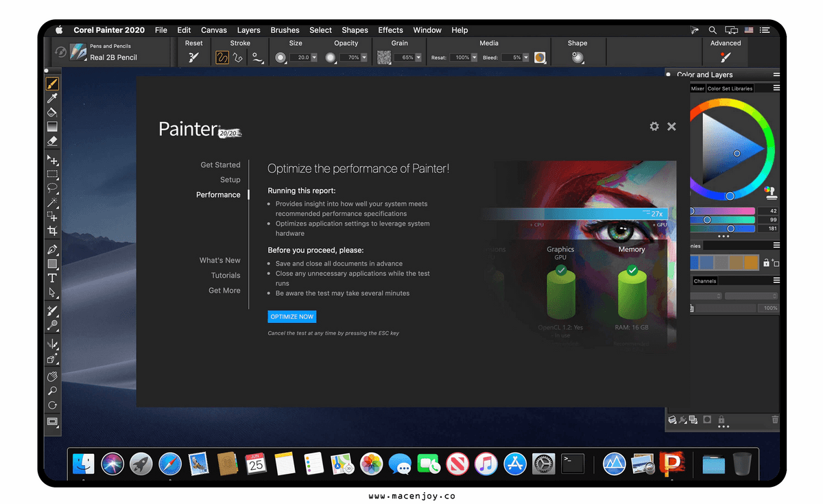Open Color and Layers panel options menu
823x504 pixels.
(776, 75)
